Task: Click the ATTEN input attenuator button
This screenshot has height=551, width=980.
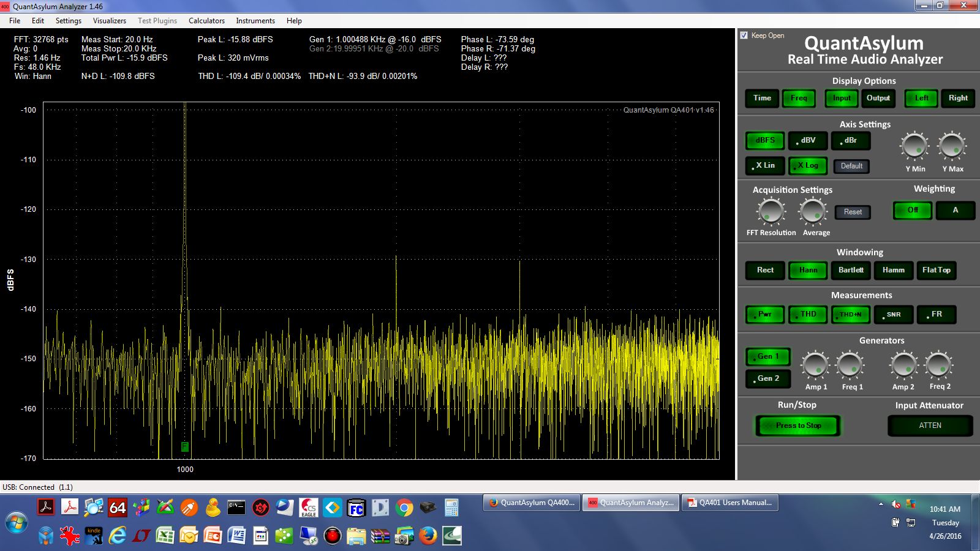Action: pos(930,425)
